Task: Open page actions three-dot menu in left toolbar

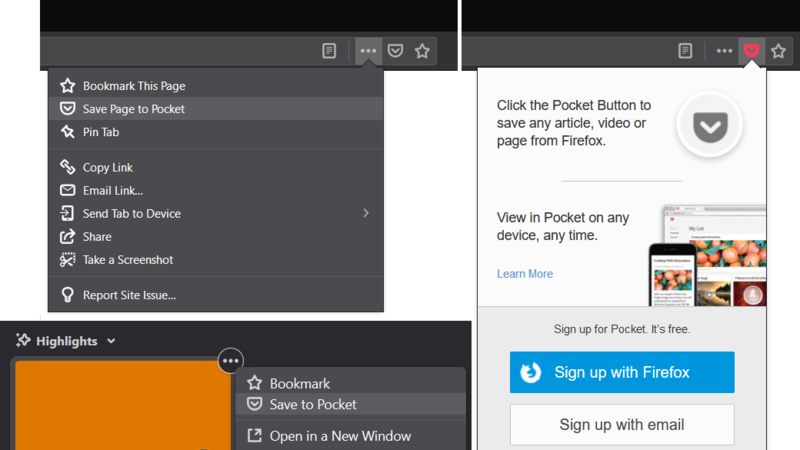Action: pos(368,51)
